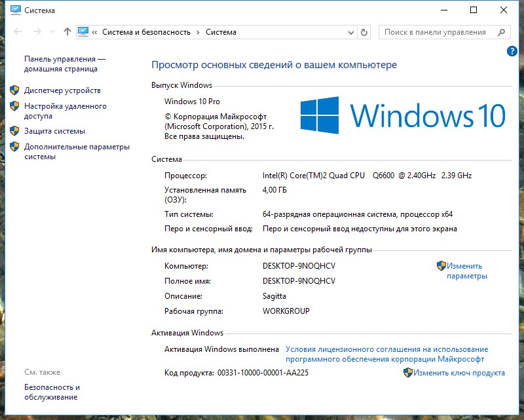Click the Изменить параметры link
524x420 pixels.
pos(467,271)
